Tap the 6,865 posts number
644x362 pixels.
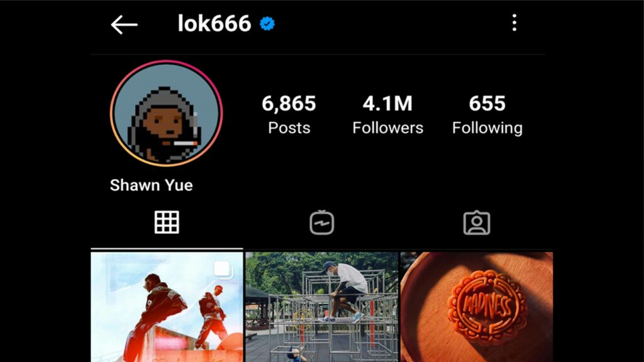tap(289, 103)
